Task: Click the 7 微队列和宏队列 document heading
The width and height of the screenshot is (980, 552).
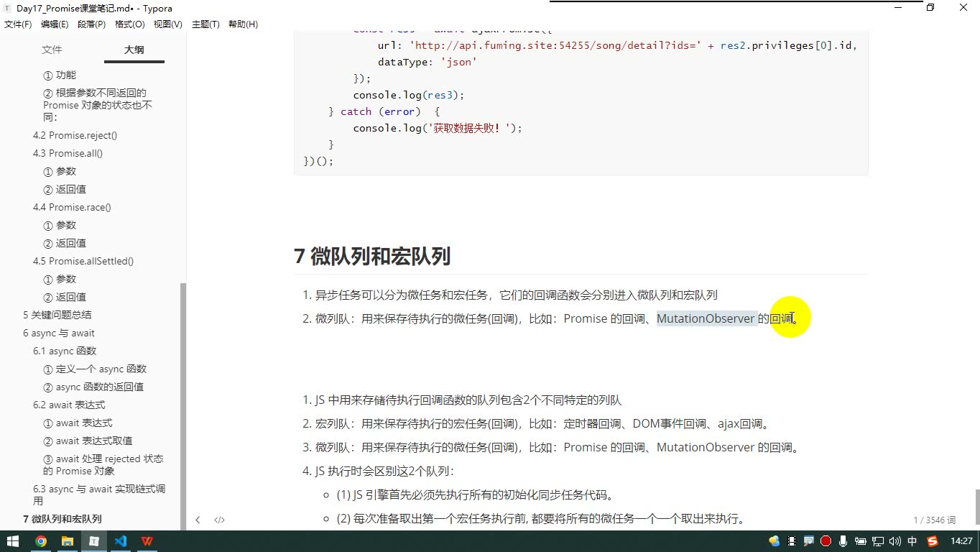Action: pyautogui.click(x=372, y=257)
